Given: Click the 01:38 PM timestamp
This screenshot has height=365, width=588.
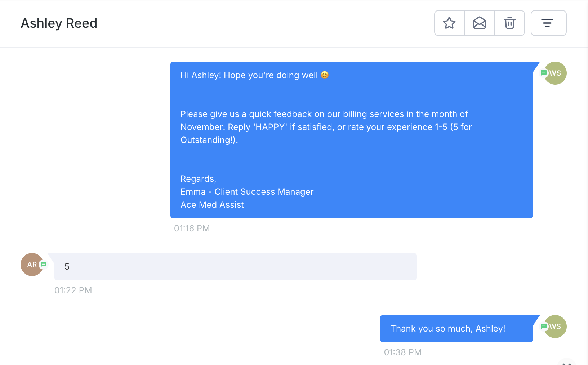Looking at the screenshot, I should click(x=402, y=352).
